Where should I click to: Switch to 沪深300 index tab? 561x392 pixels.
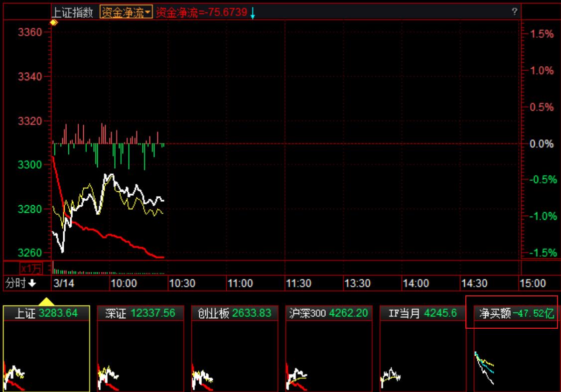pos(328,313)
